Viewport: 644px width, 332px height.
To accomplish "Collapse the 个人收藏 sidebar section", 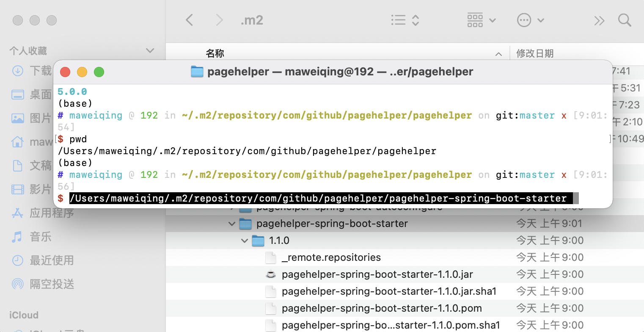I will tap(150, 51).
